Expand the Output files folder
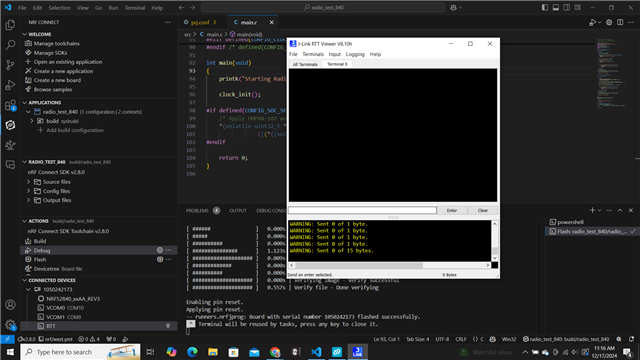640x360 pixels. coord(28,200)
